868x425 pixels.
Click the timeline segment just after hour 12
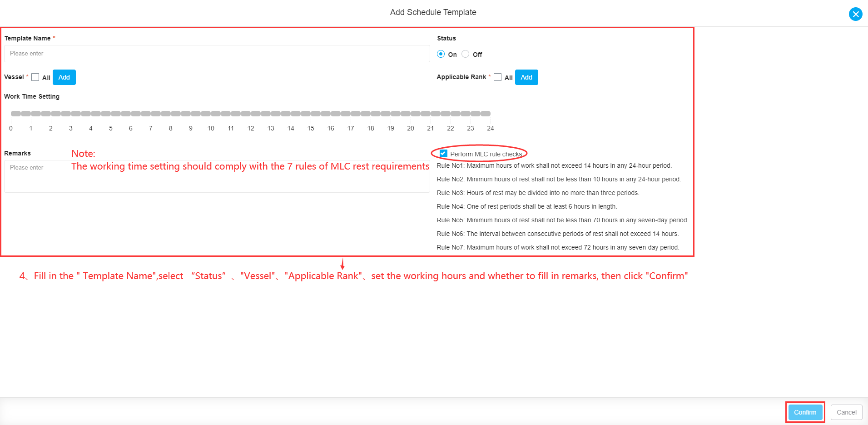(256, 114)
